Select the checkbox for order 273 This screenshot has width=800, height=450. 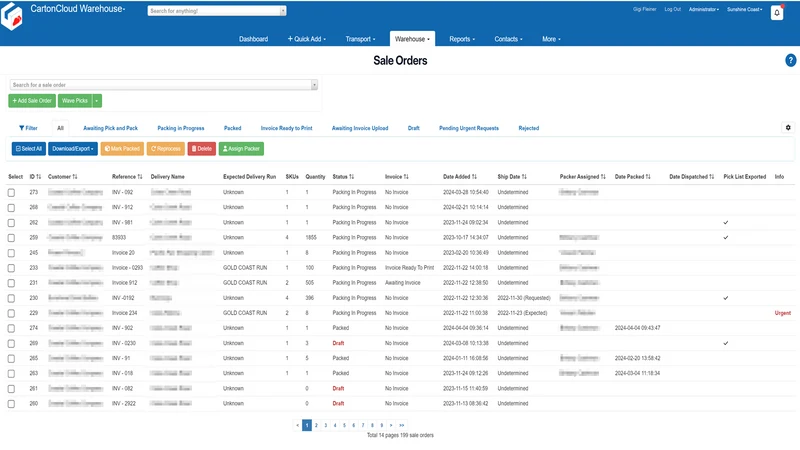(x=11, y=193)
